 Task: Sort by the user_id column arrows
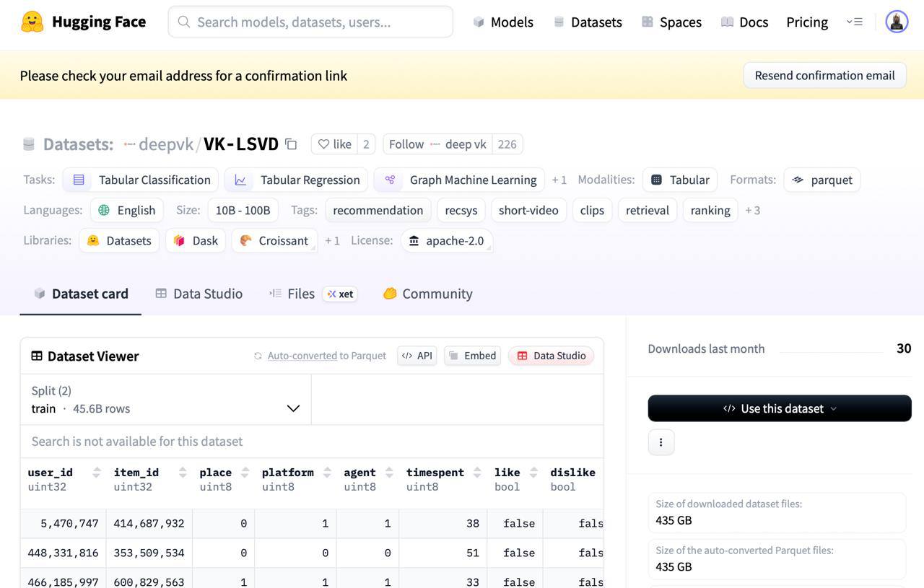pyautogui.click(x=97, y=473)
